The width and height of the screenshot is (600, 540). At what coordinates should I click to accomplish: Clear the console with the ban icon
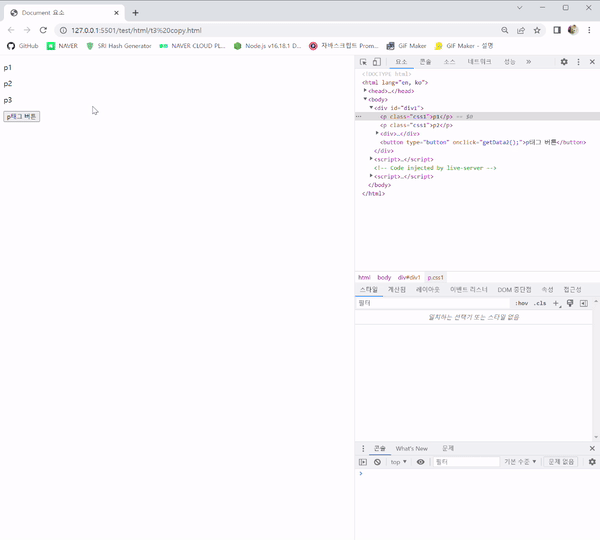(377, 462)
